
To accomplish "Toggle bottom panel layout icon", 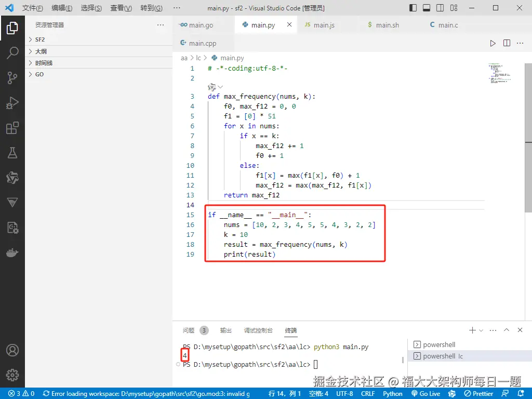I will pyautogui.click(x=427, y=8).
